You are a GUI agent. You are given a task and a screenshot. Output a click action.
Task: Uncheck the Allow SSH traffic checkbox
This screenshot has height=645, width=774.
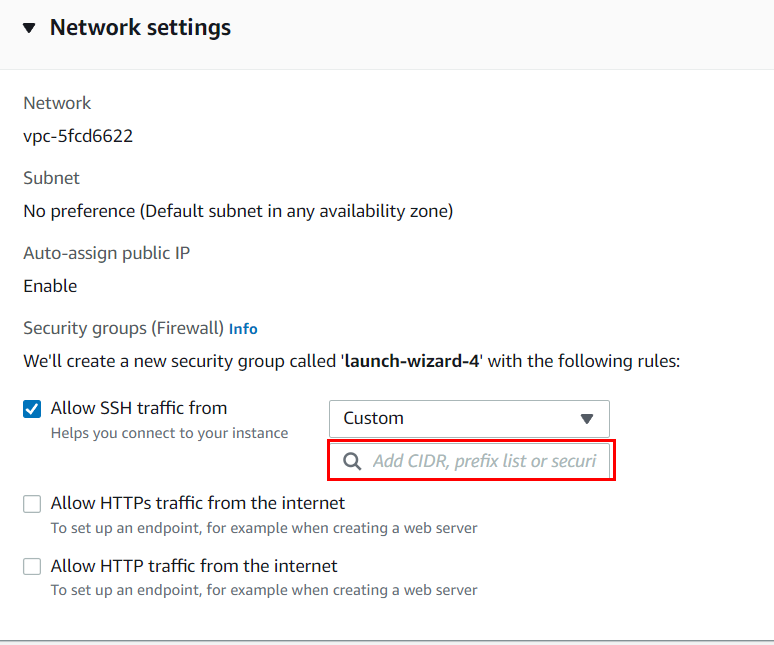(32, 409)
